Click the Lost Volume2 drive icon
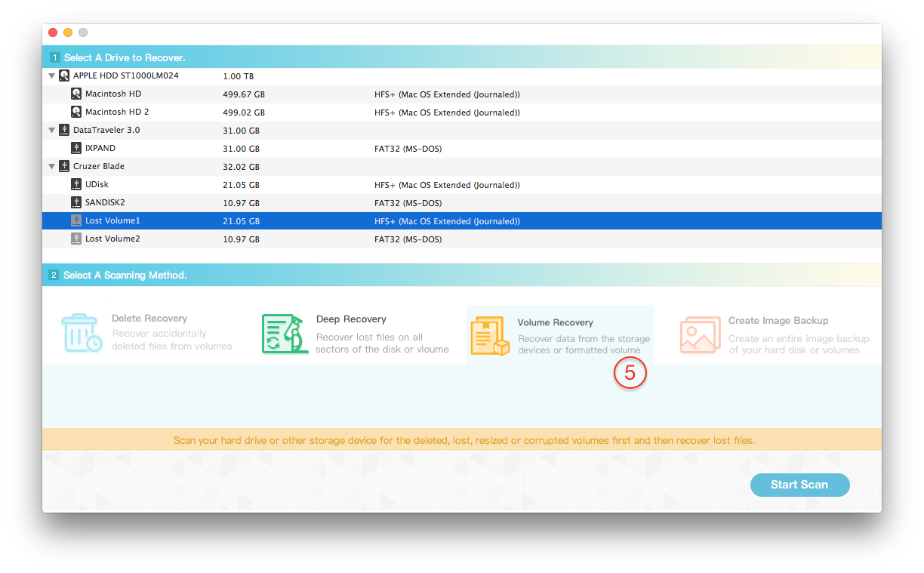The width and height of the screenshot is (924, 573). click(76, 239)
